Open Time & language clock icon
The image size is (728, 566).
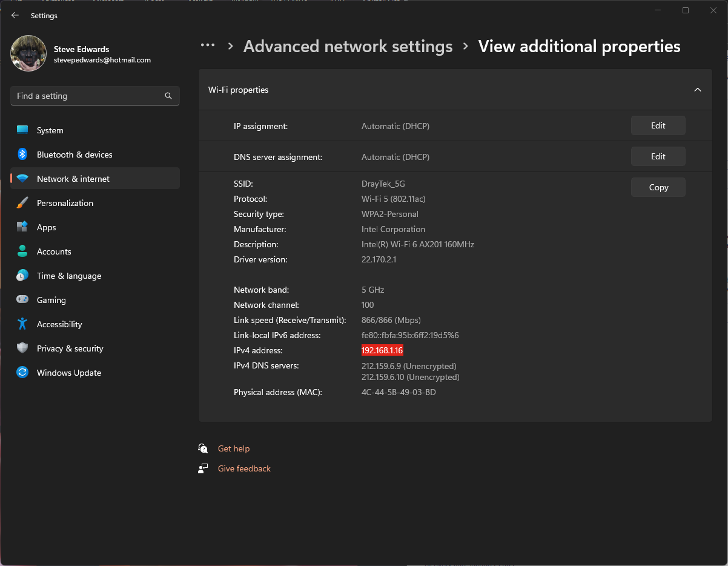(22, 276)
